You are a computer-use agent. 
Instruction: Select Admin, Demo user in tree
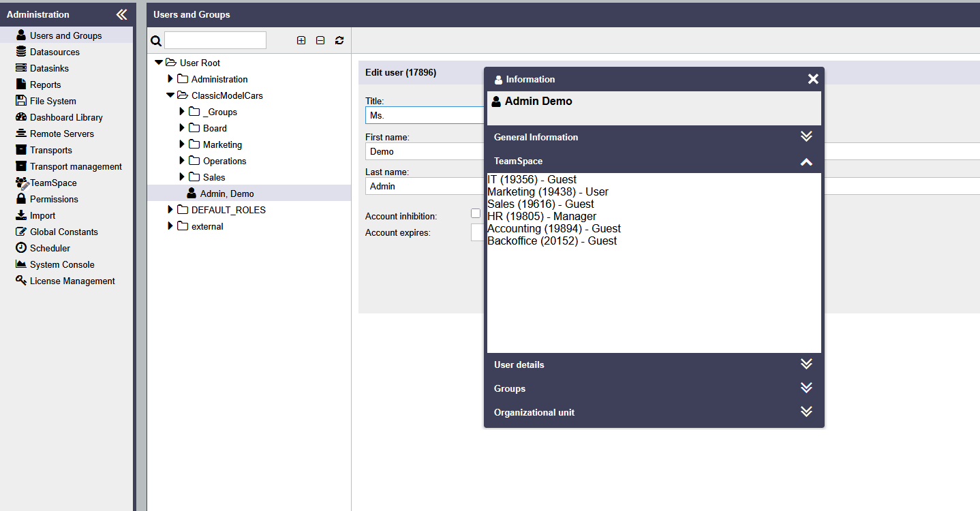click(249, 193)
